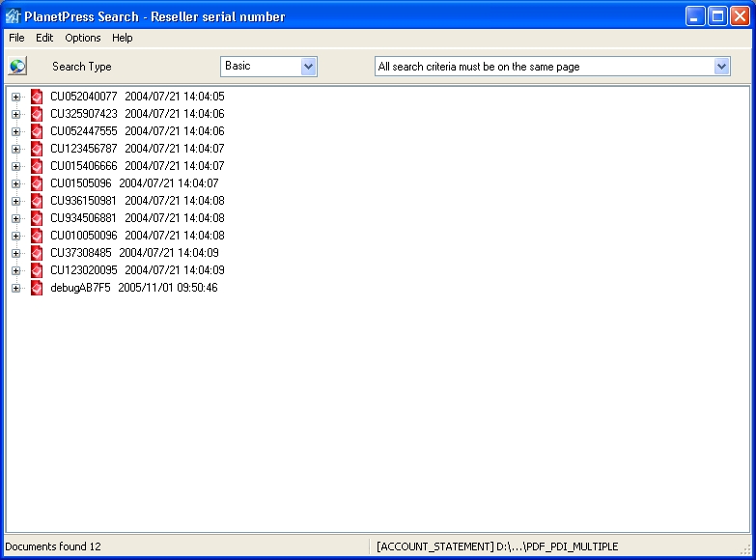Select the row CU123456787 2004/07/21 14:04:07

pos(137,149)
